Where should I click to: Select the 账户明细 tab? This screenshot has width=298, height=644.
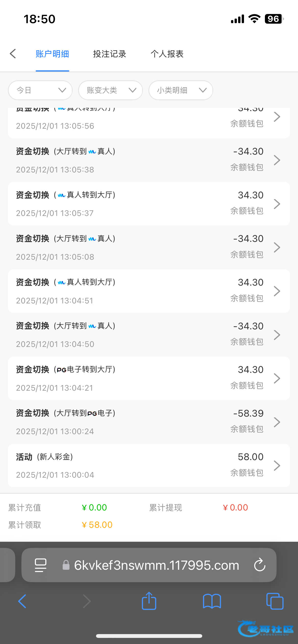pos(52,54)
